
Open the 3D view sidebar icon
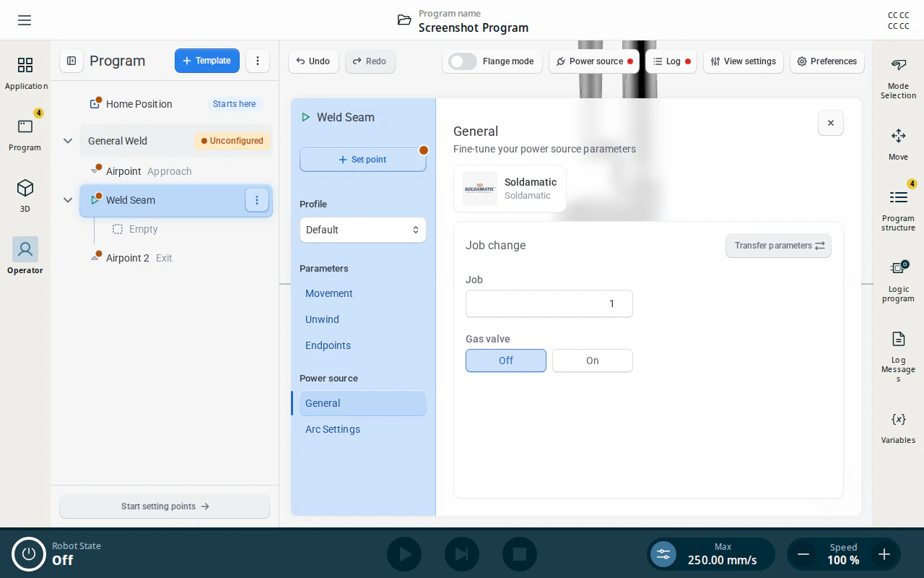25,197
